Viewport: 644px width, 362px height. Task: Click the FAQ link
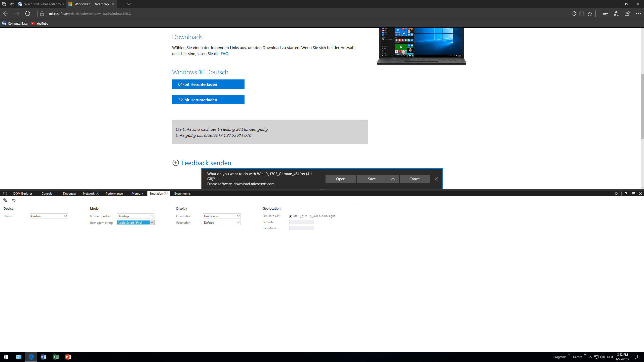click(x=224, y=54)
